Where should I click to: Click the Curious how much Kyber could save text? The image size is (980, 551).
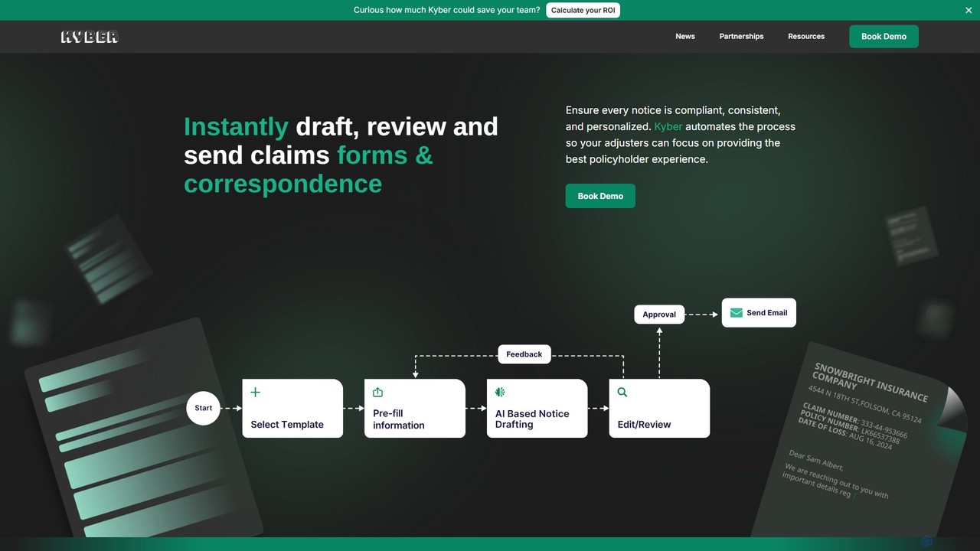(x=446, y=10)
